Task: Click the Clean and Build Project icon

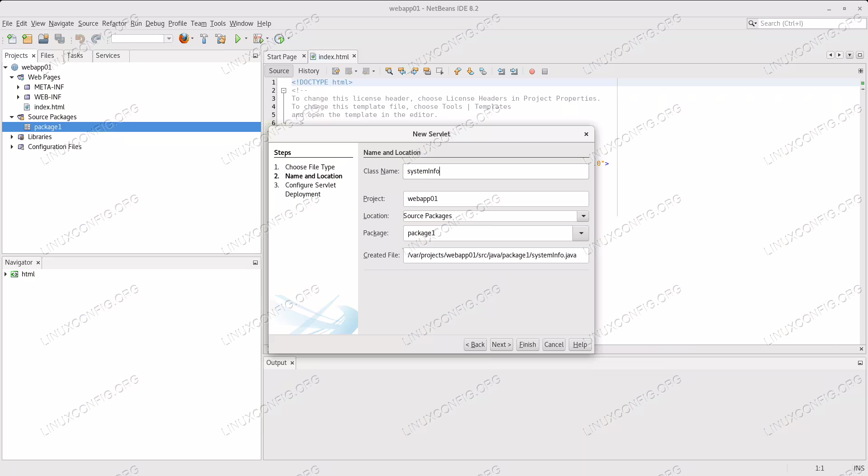Action: coord(221,39)
